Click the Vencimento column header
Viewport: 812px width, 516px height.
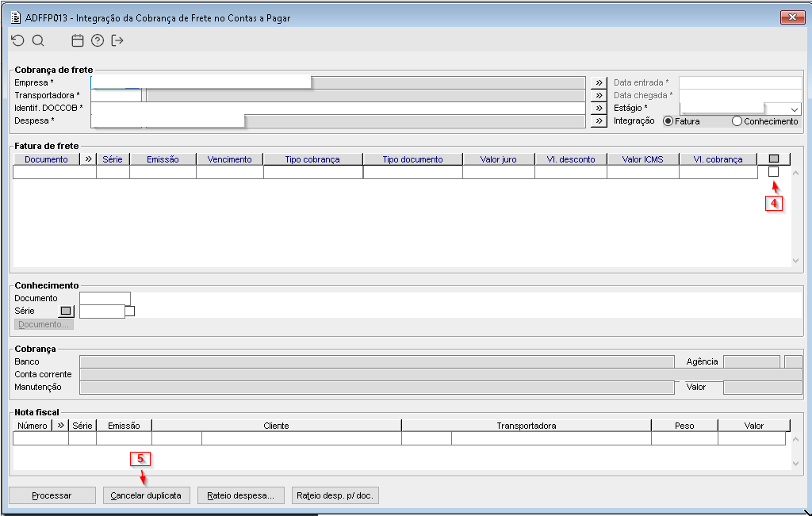(229, 159)
